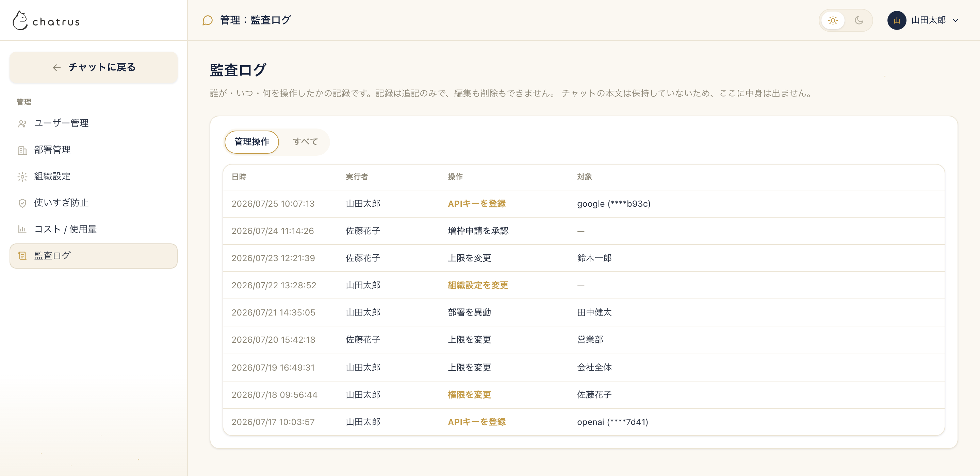Click the 組織設定 gear icon

(x=22, y=177)
